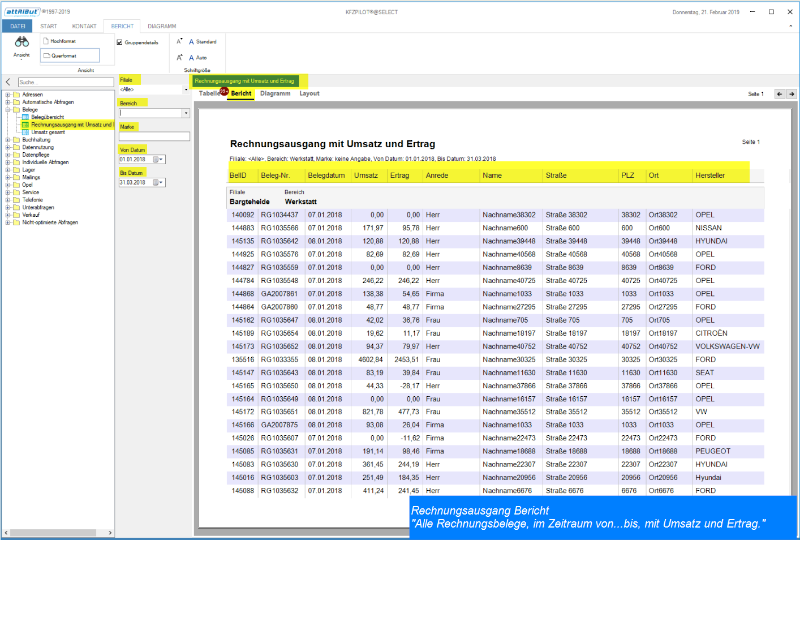
Task: Open the Von Datum calendar picker
Action: pos(161,159)
